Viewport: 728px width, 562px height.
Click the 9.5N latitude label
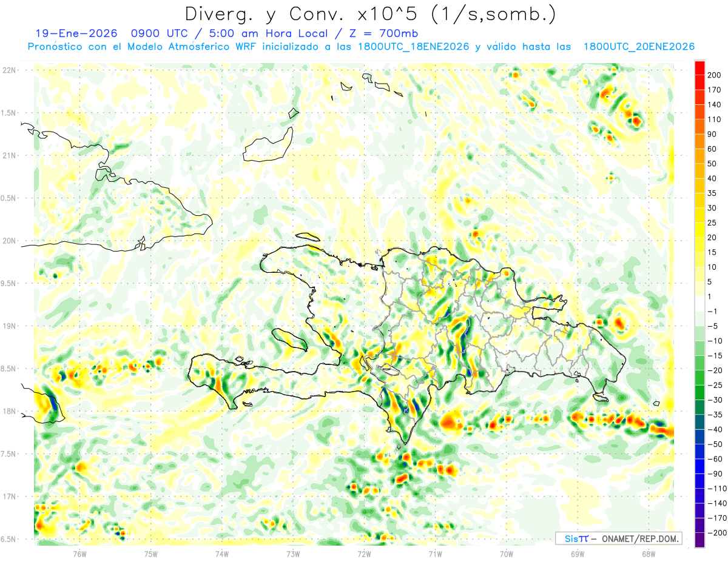[x=8, y=283]
